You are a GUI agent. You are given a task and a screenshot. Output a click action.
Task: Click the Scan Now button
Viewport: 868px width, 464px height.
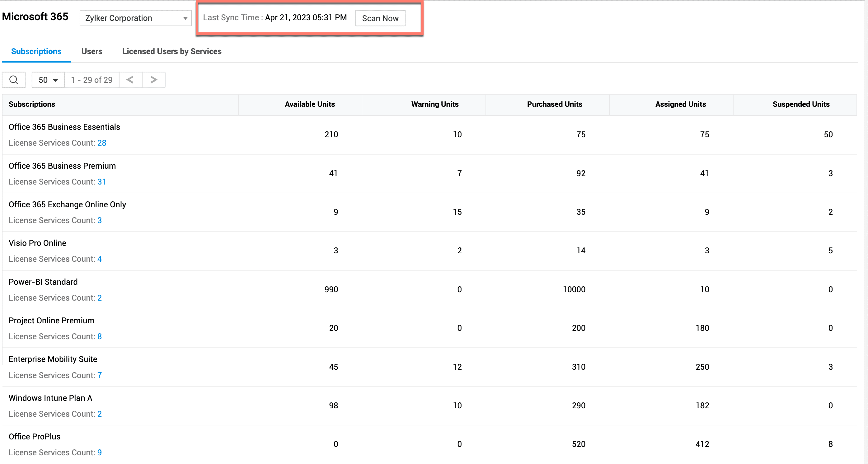(x=380, y=18)
